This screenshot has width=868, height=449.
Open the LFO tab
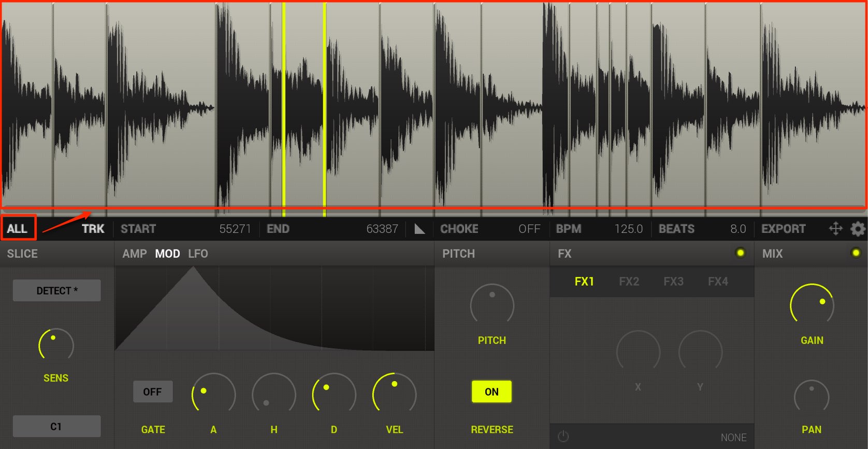(198, 254)
